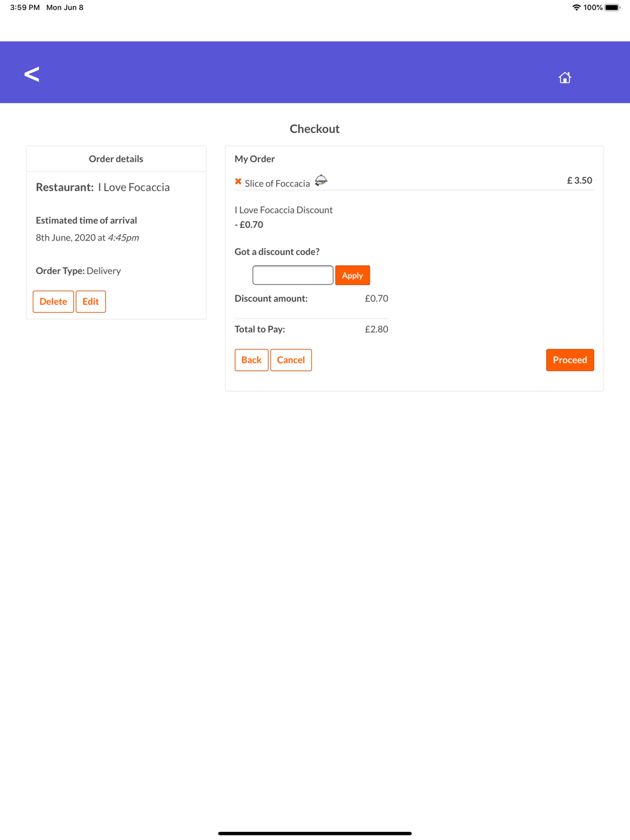Check the Wi-Fi status icon

click(x=576, y=8)
